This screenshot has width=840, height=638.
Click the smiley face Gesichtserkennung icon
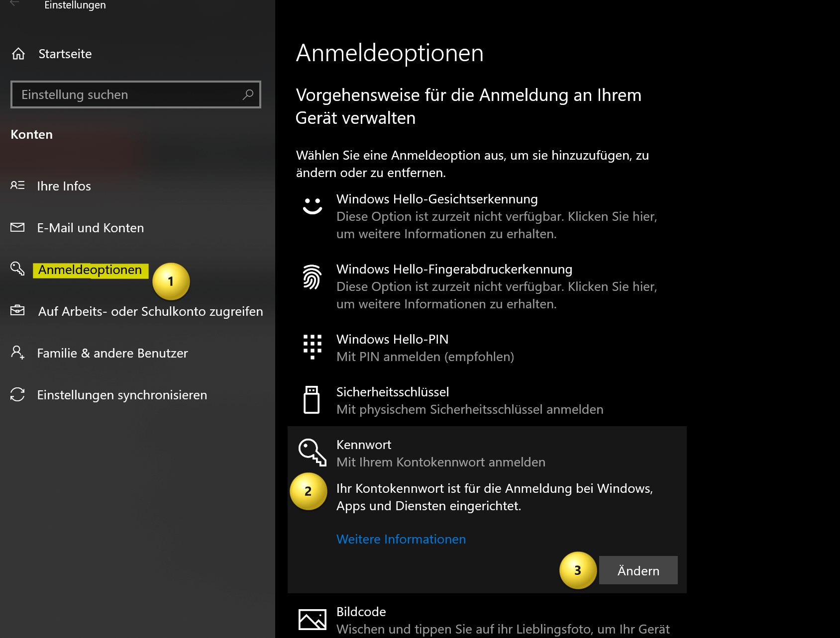[x=313, y=206]
